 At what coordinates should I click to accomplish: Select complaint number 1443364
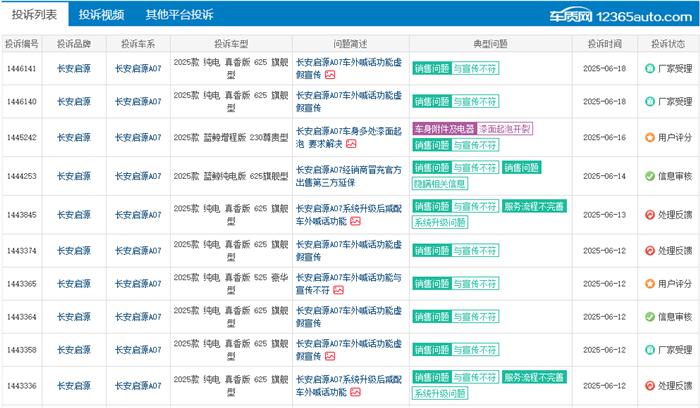coord(21,316)
